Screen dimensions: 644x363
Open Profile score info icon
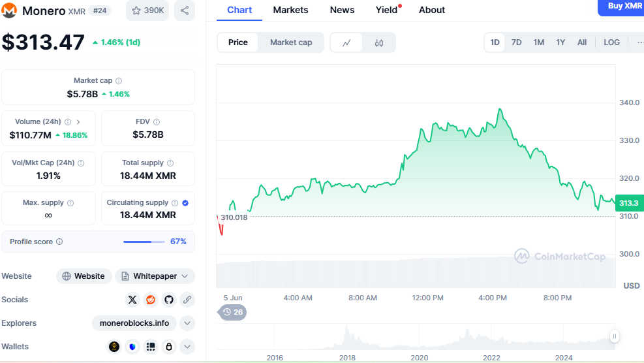[x=59, y=242]
